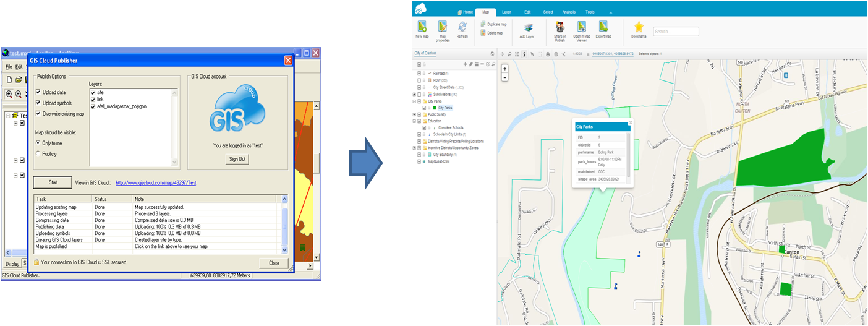
Task: Open Bookmarks via the star icon
Action: 639,27
